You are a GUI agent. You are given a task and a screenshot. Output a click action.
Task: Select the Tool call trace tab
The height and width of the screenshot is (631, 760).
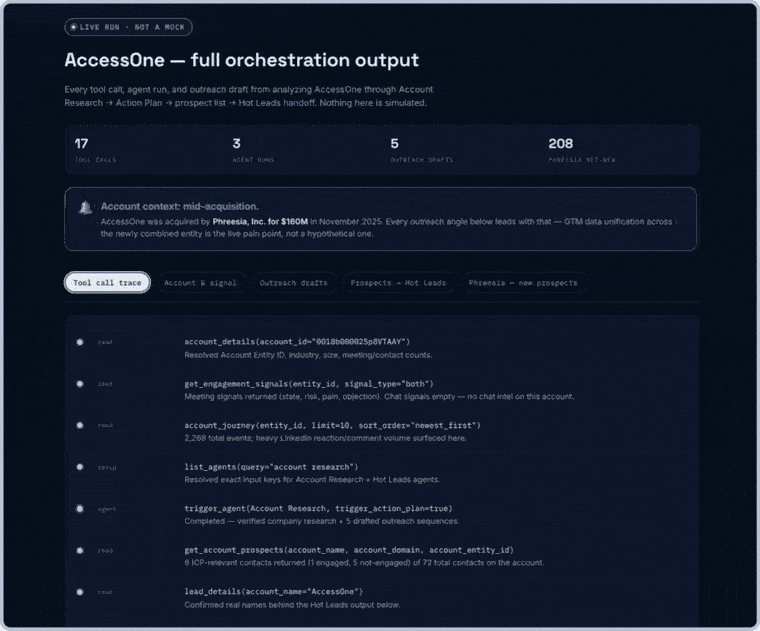(x=107, y=283)
